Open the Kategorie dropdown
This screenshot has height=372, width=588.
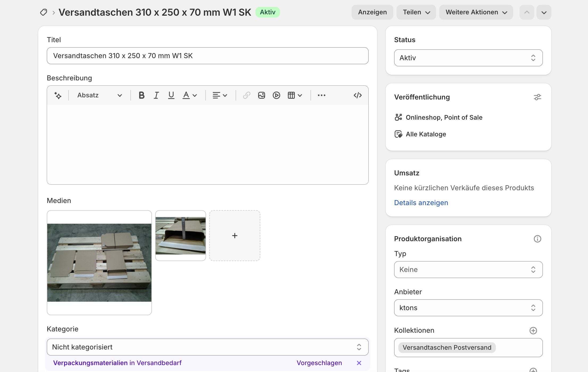pyautogui.click(x=208, y=347)
